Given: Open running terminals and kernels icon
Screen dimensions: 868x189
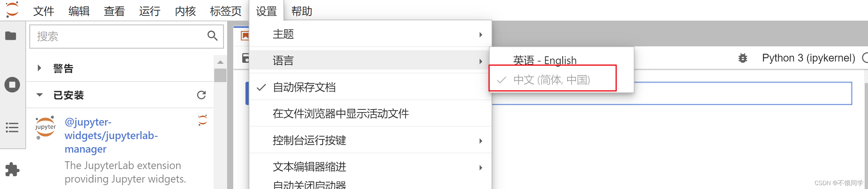Looking at the screenshot, I should tap(12, 85).
